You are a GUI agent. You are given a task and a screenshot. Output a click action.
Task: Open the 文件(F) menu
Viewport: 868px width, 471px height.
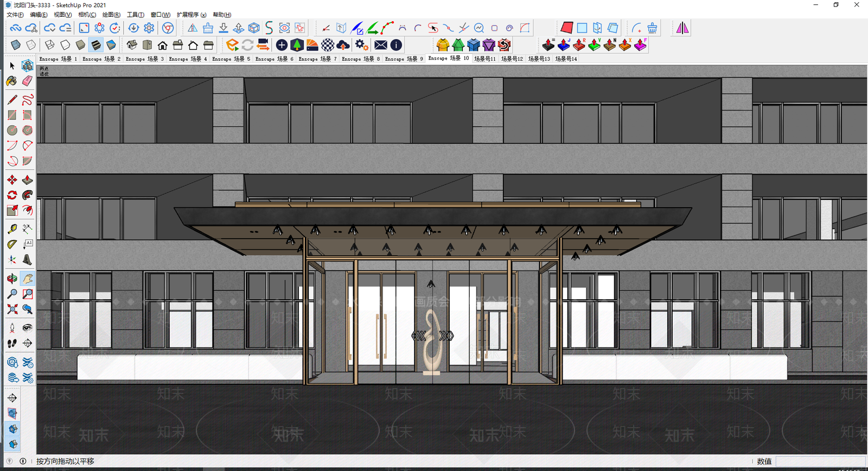(15, 15)
